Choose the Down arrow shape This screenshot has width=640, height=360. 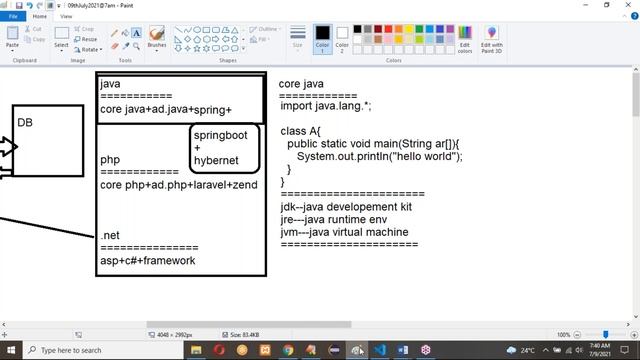tap(178, 48)
